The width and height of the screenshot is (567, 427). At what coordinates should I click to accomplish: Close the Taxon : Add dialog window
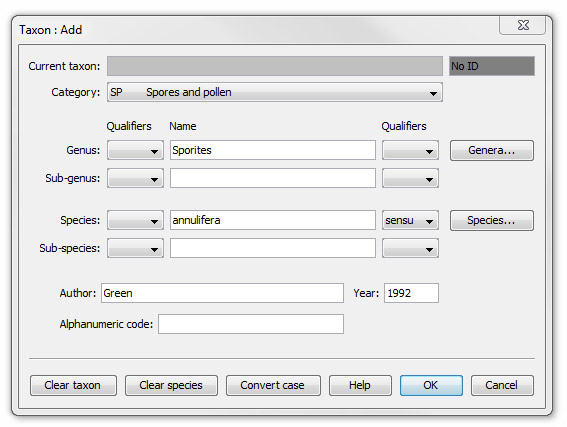[x=523, y=25]
